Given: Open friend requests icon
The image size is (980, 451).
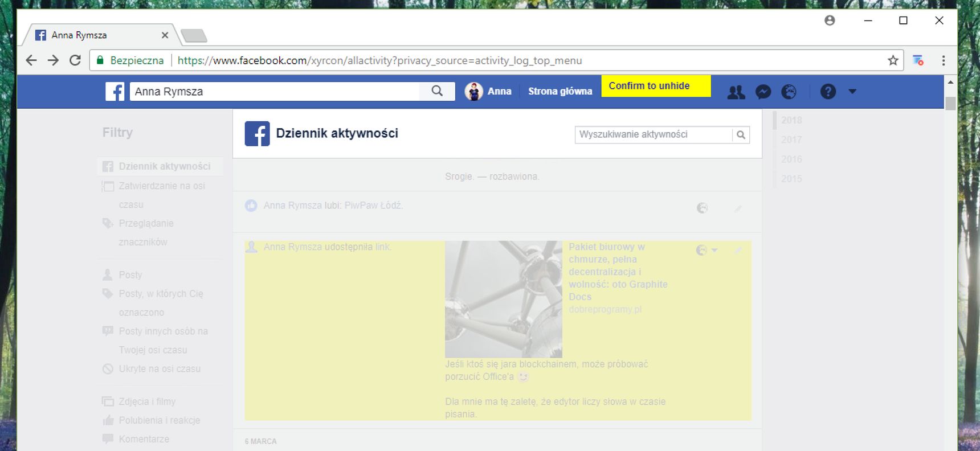Looking at the screenshot, I should tap(736, 92).
